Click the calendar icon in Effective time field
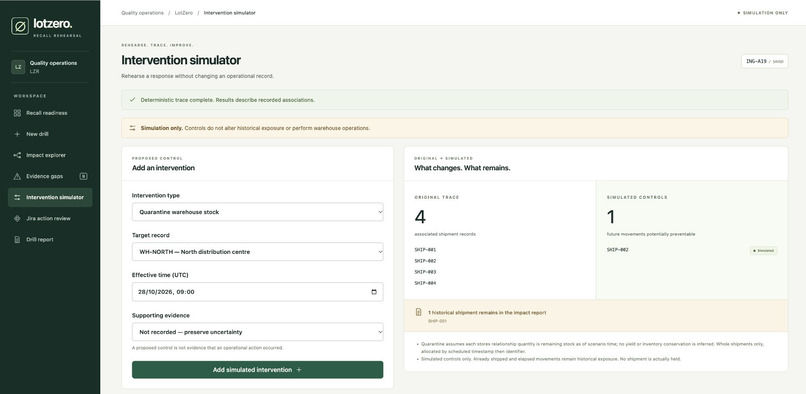 pyautogui.click(x=374, y=292)
